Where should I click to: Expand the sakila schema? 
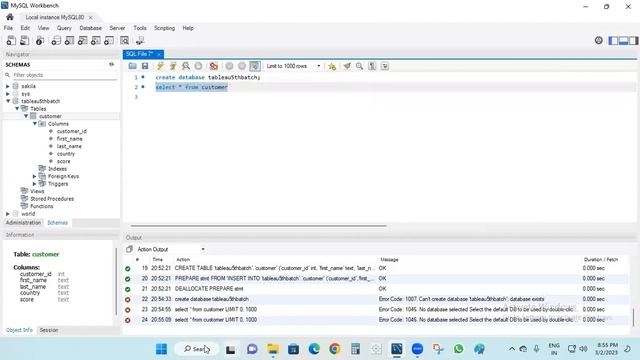coord(8,86)
